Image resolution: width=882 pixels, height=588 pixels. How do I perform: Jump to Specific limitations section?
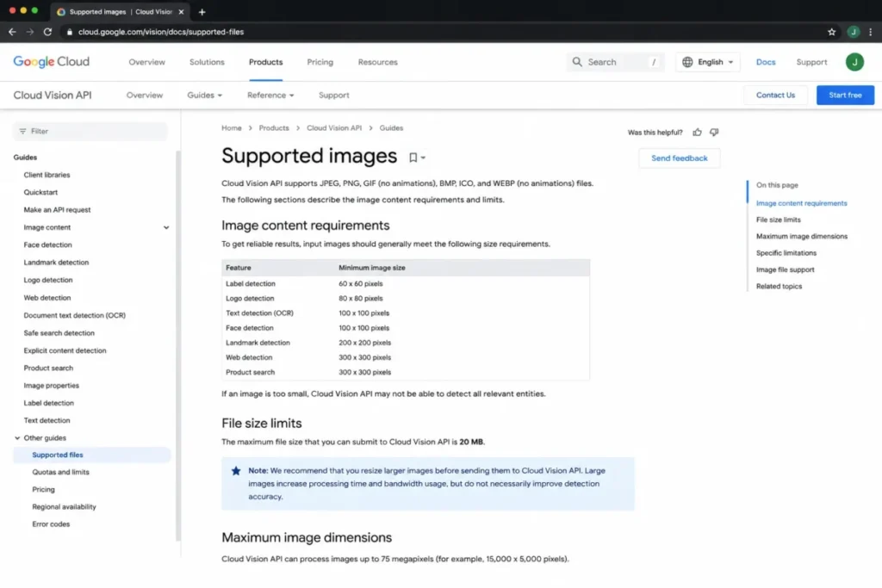(786, 253)
